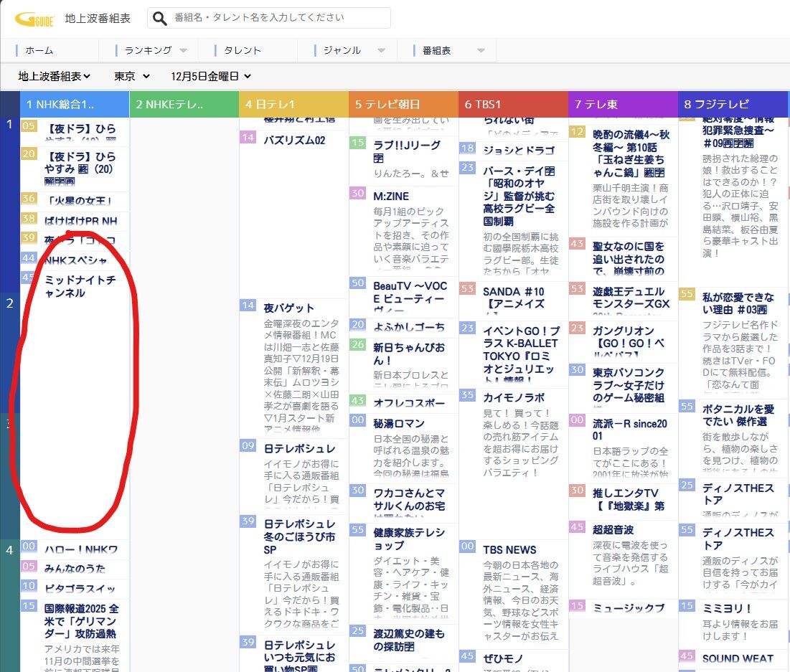Open the ホーム menu item
Image resolution: width=790 pixels, height=672 pixels.
(x=39, y=50)
